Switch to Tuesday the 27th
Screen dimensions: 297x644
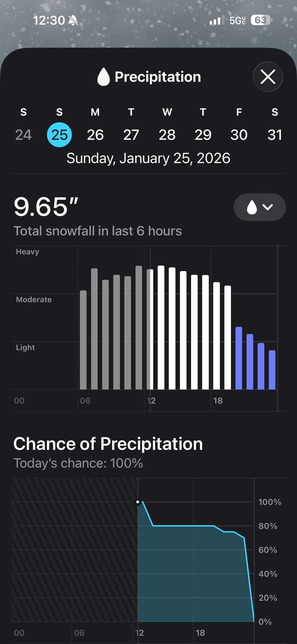click(131, 135)
